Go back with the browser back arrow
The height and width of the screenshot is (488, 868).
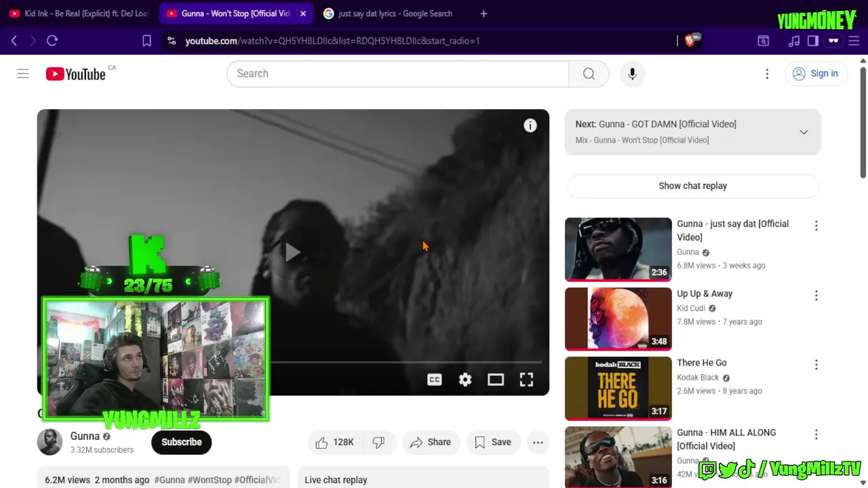(x=14, y=41)
